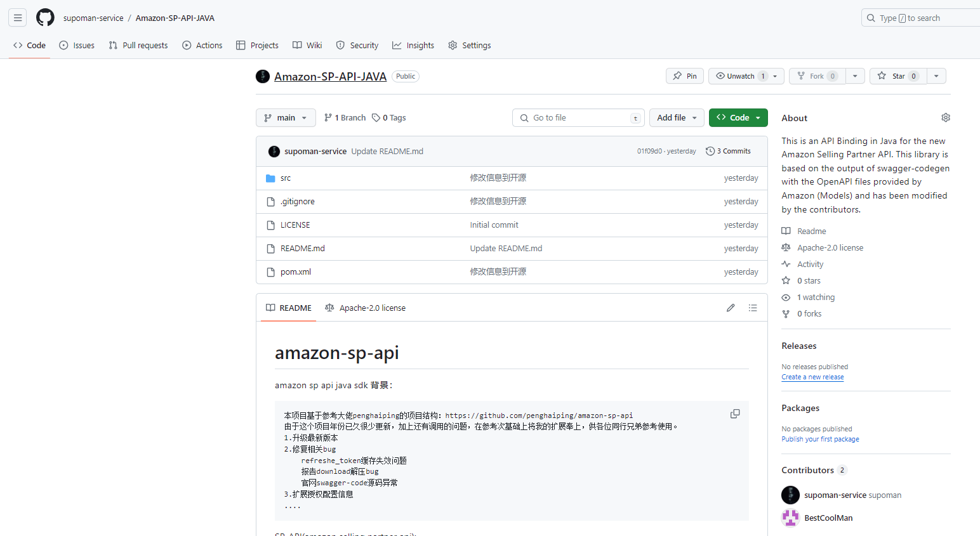Select the README tab in file viewer
Screen dimensions: 980x536
click(289, 308)
